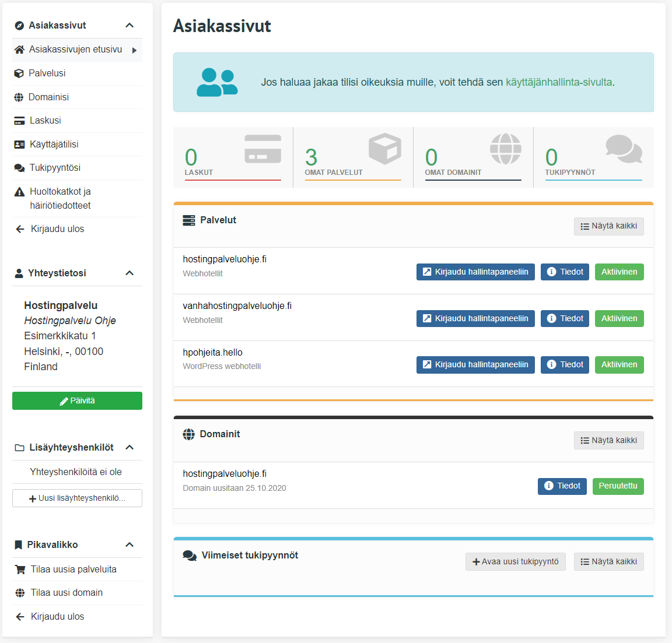Follow the käyttäjänhallinta-sivulta link
The width and height of the screenshot is (672, 643).
point(558,82)
